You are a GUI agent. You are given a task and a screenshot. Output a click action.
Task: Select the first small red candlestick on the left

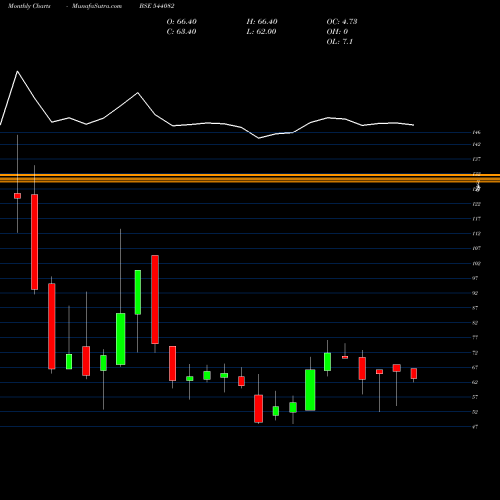point(17,196)
